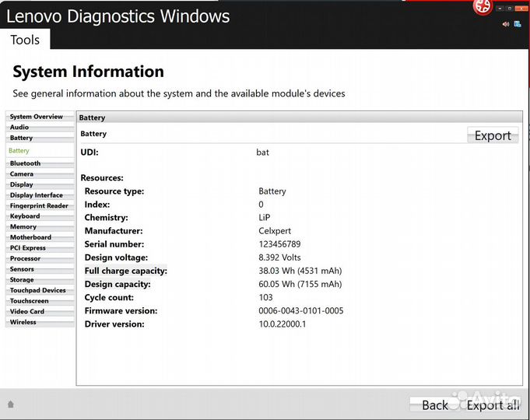
Task: Maximize the Lenovo Diagnostics window
Action: (x=510, y=9)
